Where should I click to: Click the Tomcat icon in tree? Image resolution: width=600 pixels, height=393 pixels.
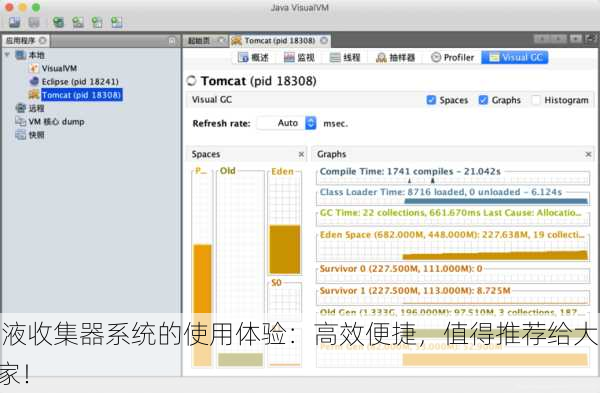(x=34, y=95)
